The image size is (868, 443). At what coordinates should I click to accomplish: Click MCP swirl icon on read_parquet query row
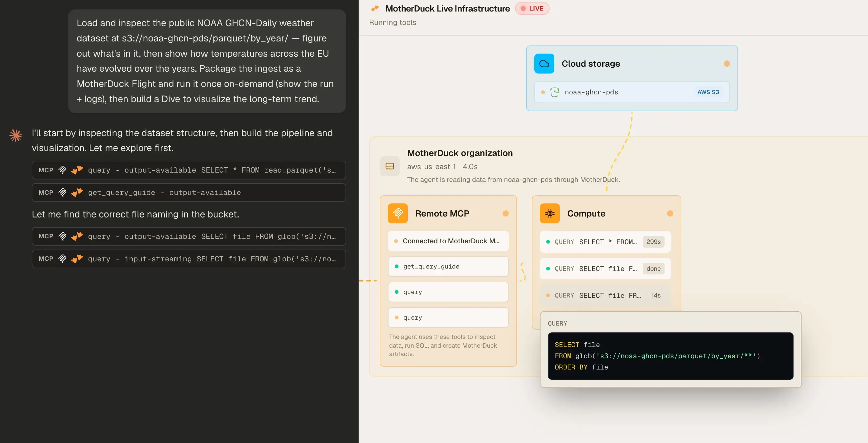(62, 170)
